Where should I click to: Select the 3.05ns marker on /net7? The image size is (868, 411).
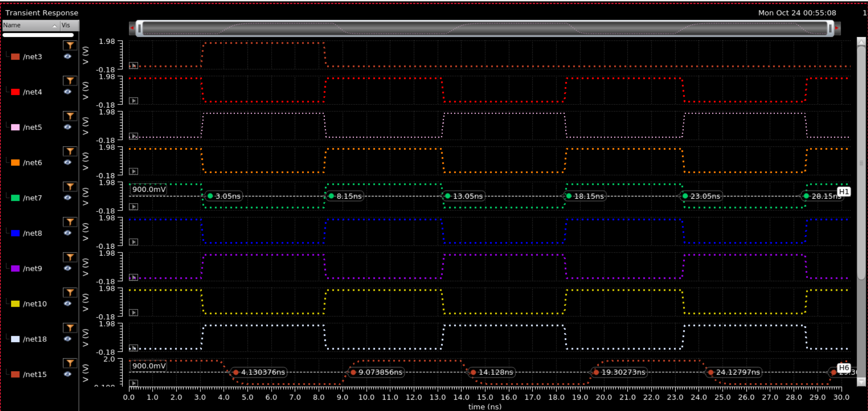click(223, 196)
